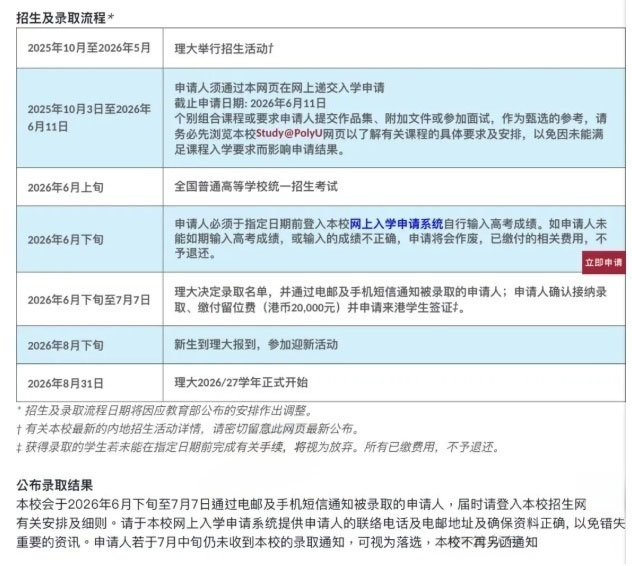The height and width of the screenshot is (566, 632).
Task: Click the dagger footnote about 内地招生活动详情
Action: (x=188, y=429)
